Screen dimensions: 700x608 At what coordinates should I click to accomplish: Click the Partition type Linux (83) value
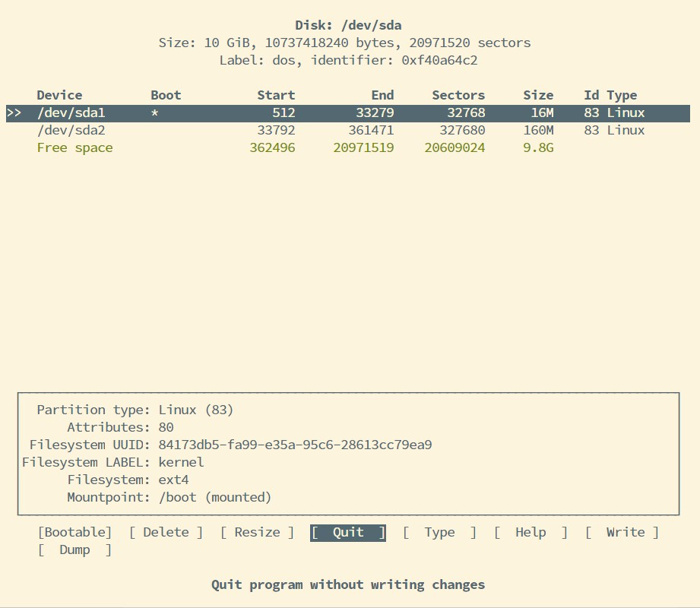[196, 410]
